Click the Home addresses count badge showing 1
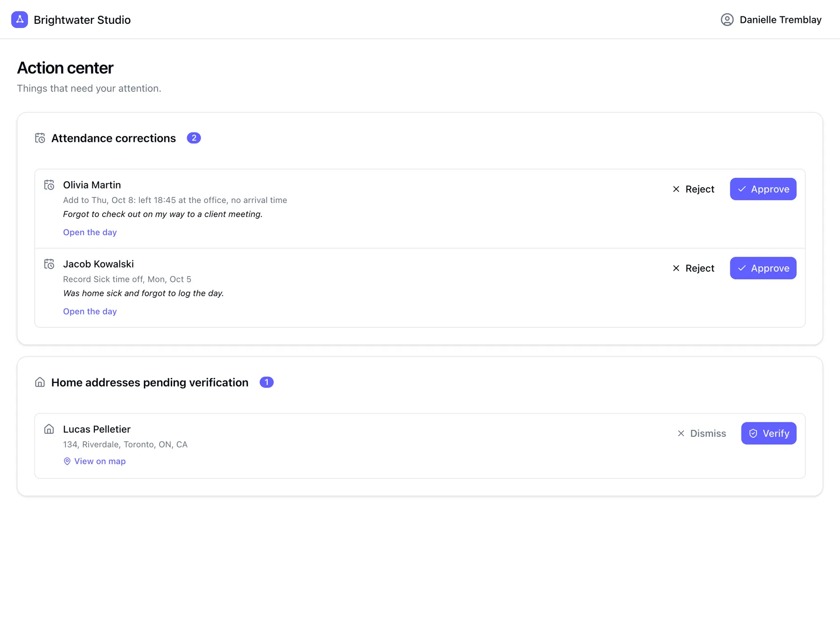 point(266,382)
